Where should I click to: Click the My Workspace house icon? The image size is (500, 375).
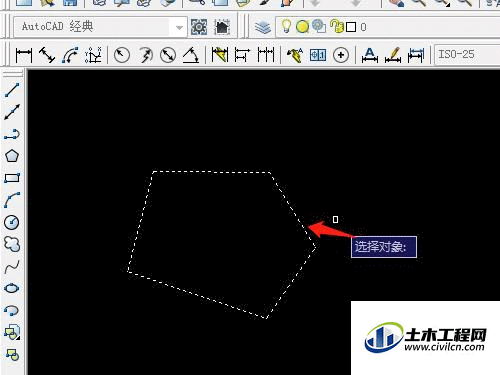coord(222,27)
